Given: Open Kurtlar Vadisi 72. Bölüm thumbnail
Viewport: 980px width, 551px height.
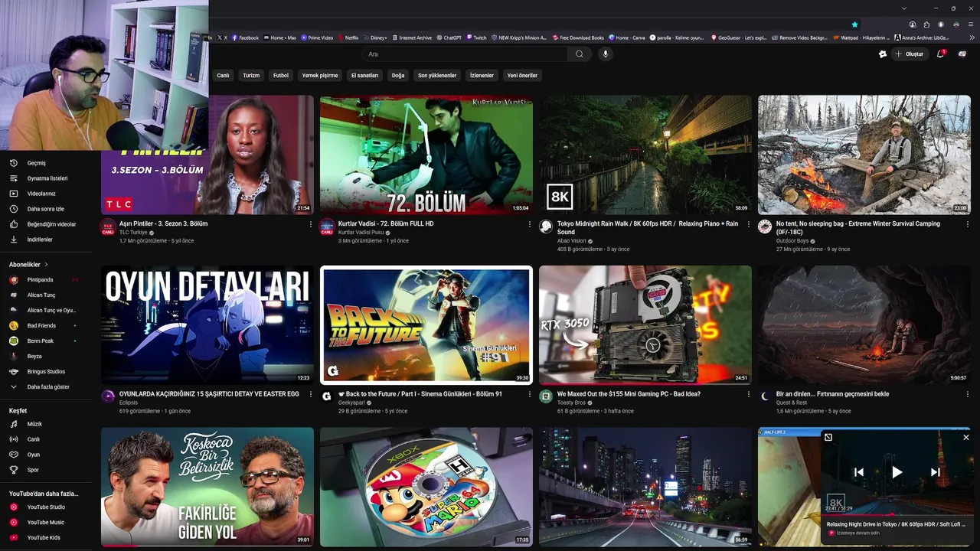Looking at the screenshot, I should click(426, 155).
